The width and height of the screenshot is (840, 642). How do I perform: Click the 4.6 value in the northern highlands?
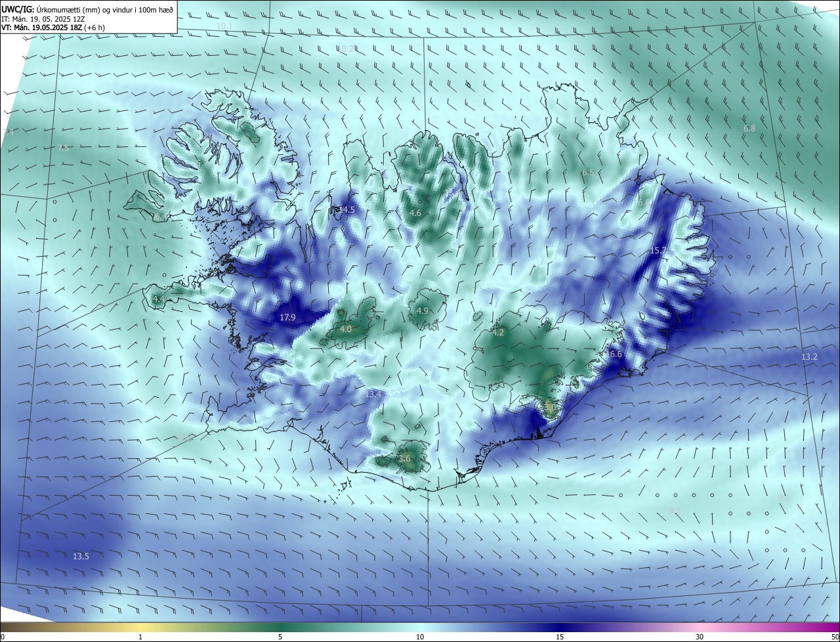pyautogui.click(x=415, y=213)
